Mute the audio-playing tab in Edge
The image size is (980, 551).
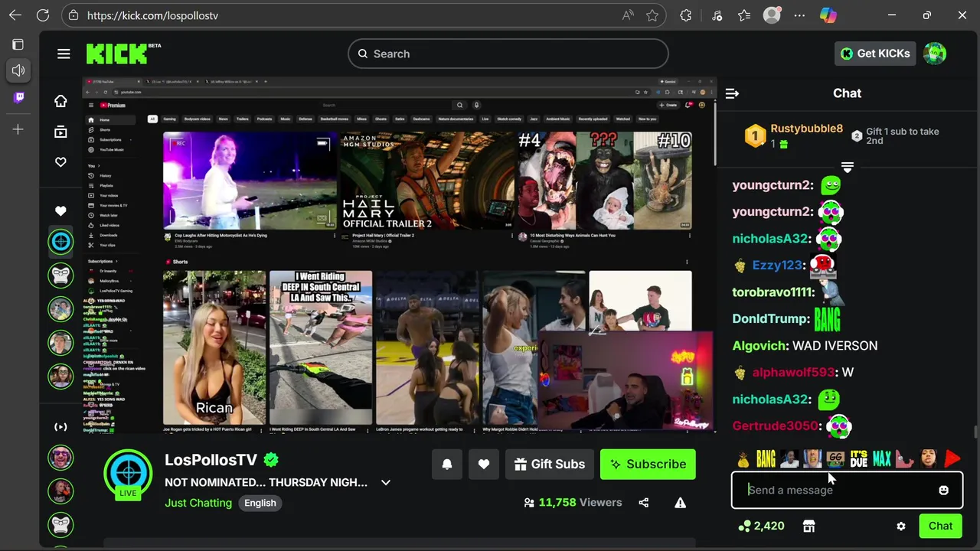[x=18, y=70]
